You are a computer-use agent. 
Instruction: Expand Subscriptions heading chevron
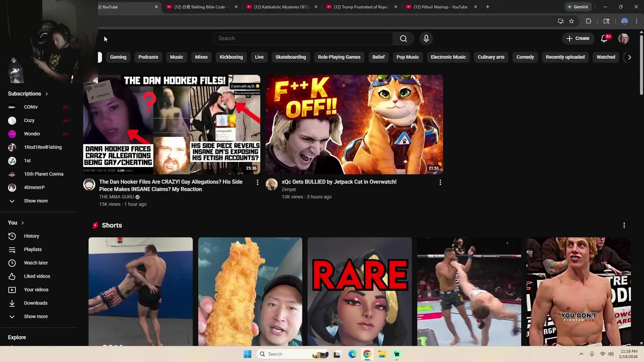point(46,94)
